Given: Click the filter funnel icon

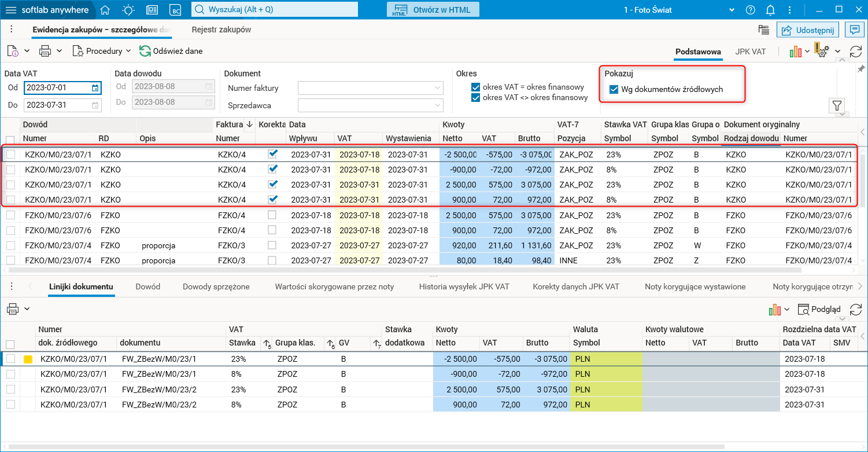Looking at the screenshot, I should click(x=837, y=105).
